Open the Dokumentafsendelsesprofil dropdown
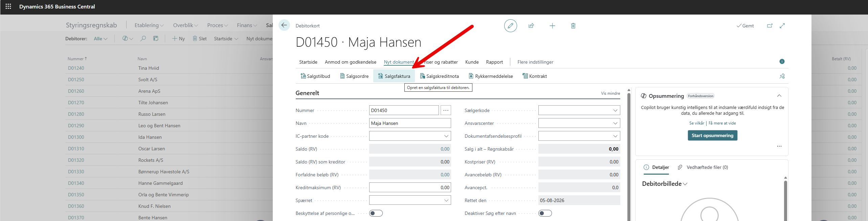The width and height of the screenshot is (868, 221). coord(615,136)
